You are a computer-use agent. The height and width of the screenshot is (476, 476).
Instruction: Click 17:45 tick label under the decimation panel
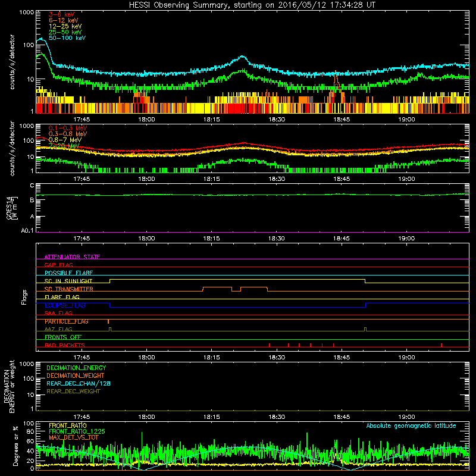[82, 417]
